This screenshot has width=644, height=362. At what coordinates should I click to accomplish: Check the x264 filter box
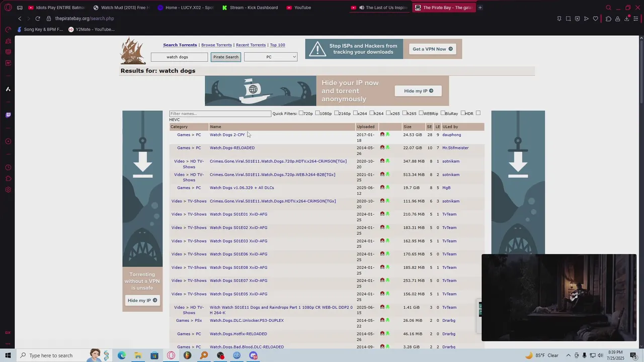(355, 113)
